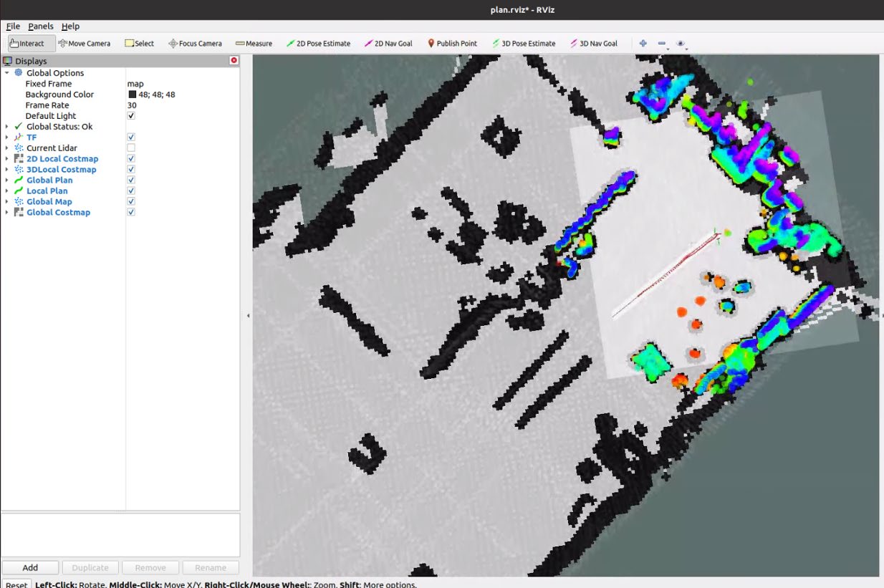Click the left panel collapse arrow handle
The width and height of the screenshot is (884, 588).
(x=248, y=315)
